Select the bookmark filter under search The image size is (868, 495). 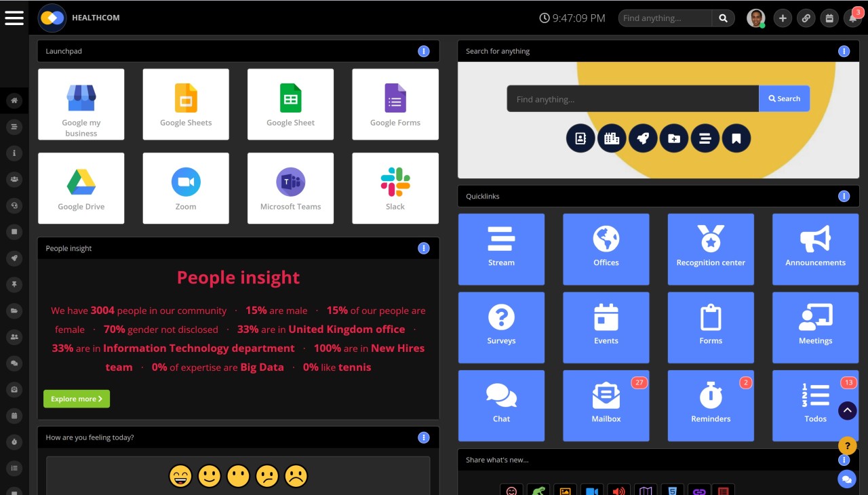click(736, 138)
